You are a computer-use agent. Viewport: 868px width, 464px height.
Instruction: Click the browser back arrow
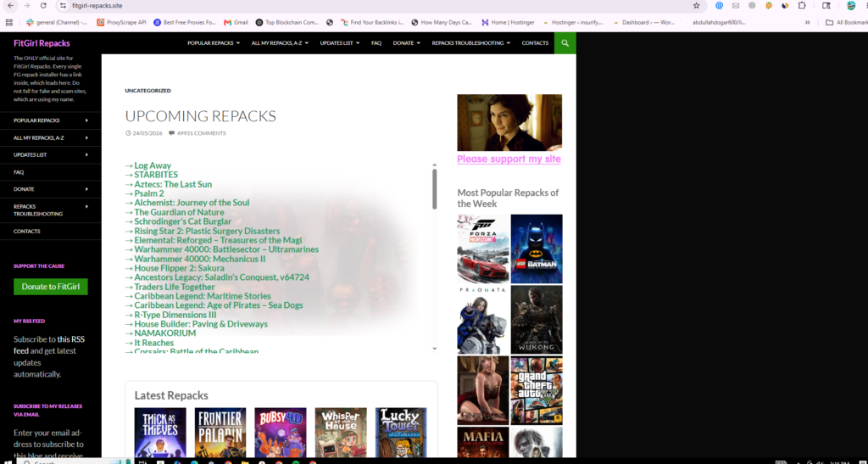click(x=10, y=6)
